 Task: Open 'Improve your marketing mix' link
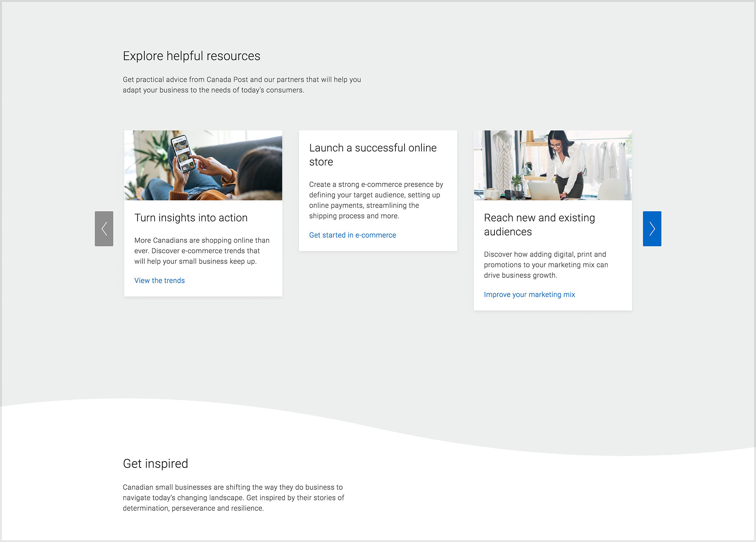coord(529,294)
